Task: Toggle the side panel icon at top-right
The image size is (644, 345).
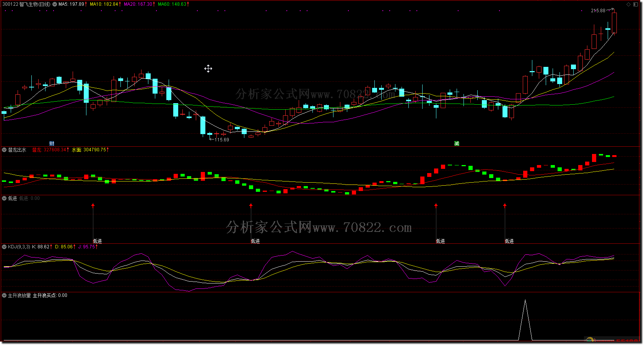Action: (x=636, y=4)
